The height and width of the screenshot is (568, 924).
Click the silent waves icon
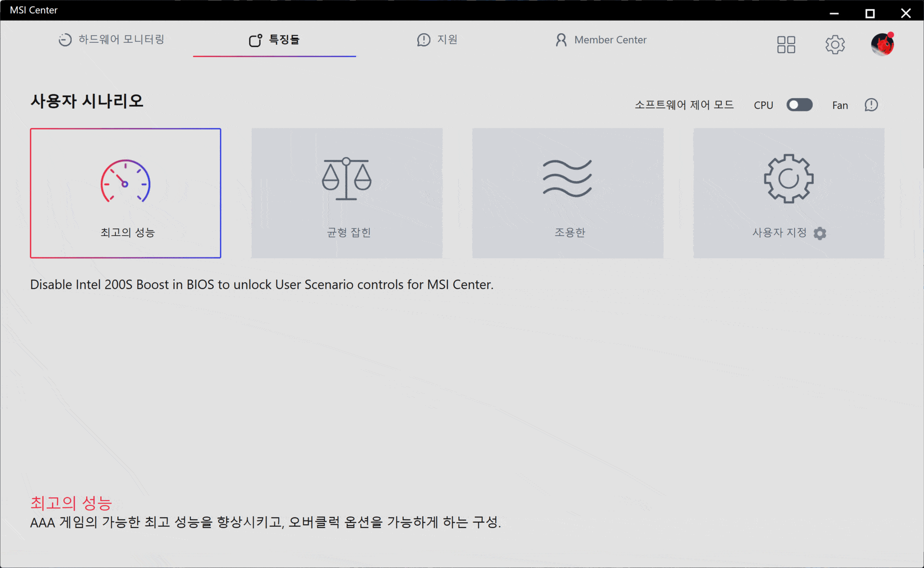(x=567, y=178)
